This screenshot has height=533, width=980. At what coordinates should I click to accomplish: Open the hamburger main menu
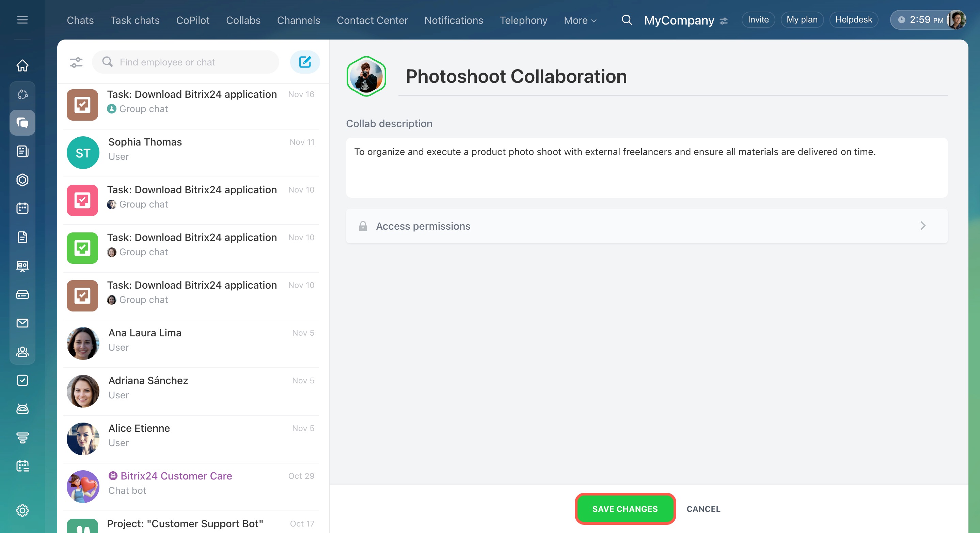[x=22, y=20]
